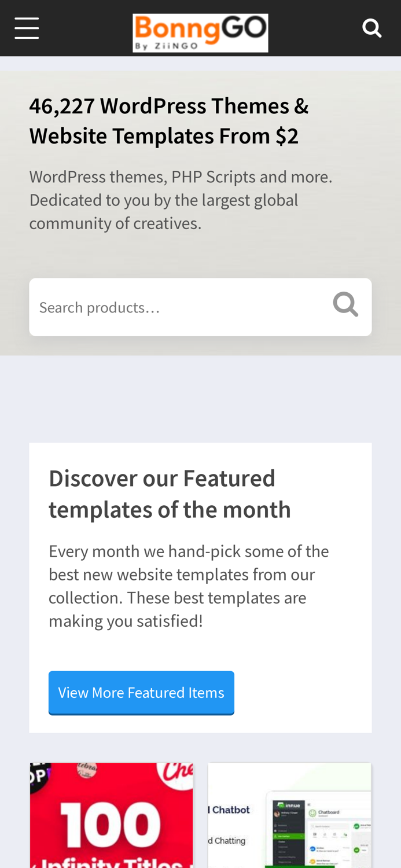
Task: Click the Chatting text in Chatbot thumbnail
Action: (x=228, y=840)
